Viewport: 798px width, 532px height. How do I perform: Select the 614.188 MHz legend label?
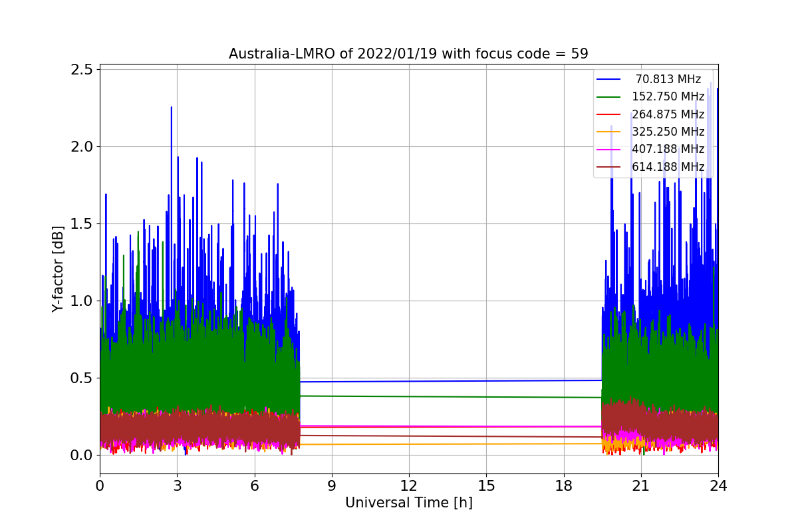(x=668, y=166)
